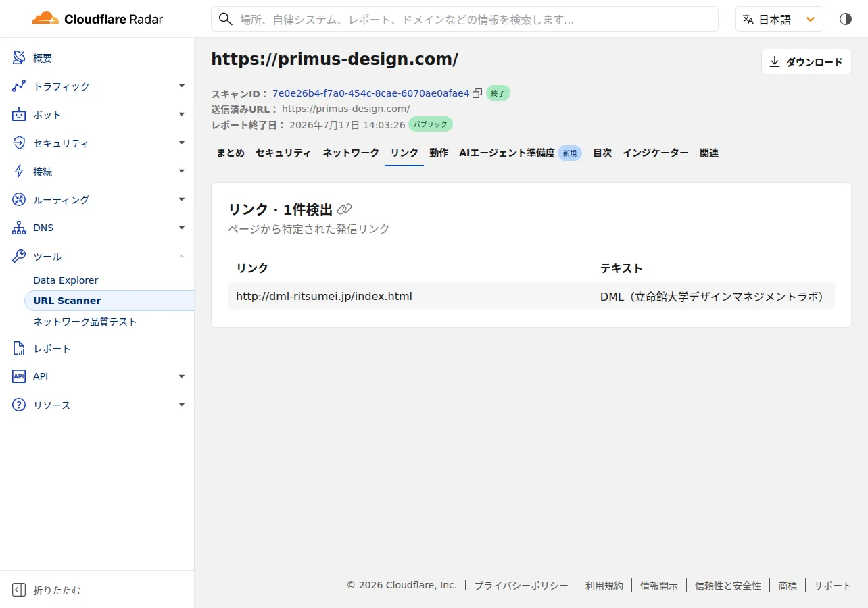Click the search magnifier icon
Image resolution: width=868 pixels, height=608 pixels.
pyautogui.click(x=226, y=19)
